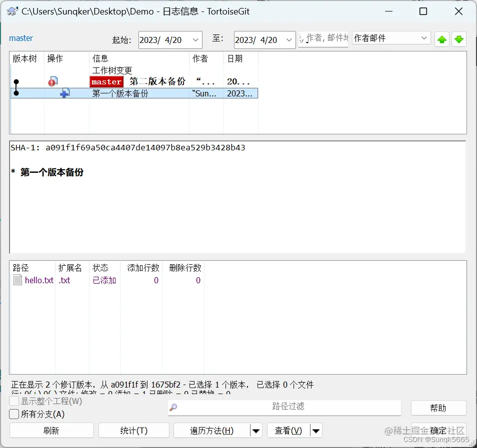This screenshot has height=448, width=477.
Task: Click the red working tree changes icon
Action: [x=52, y=80]
